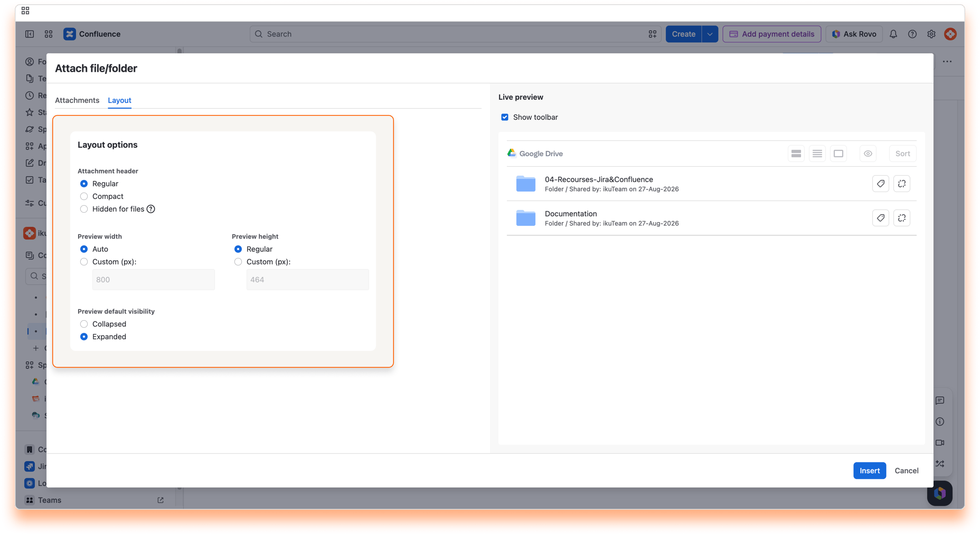Select Custom (px) preview height option

pyautogui.click(x=238, y=262)
